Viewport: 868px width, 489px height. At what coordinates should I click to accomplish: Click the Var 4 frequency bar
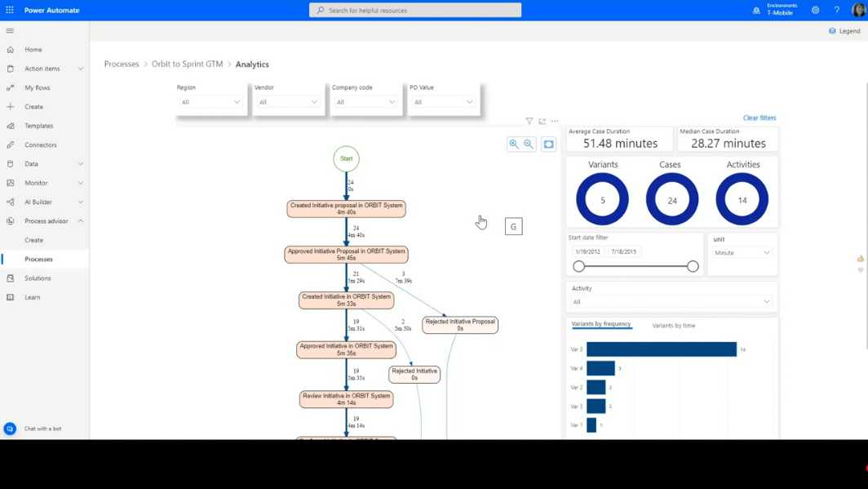coord(600,368)
